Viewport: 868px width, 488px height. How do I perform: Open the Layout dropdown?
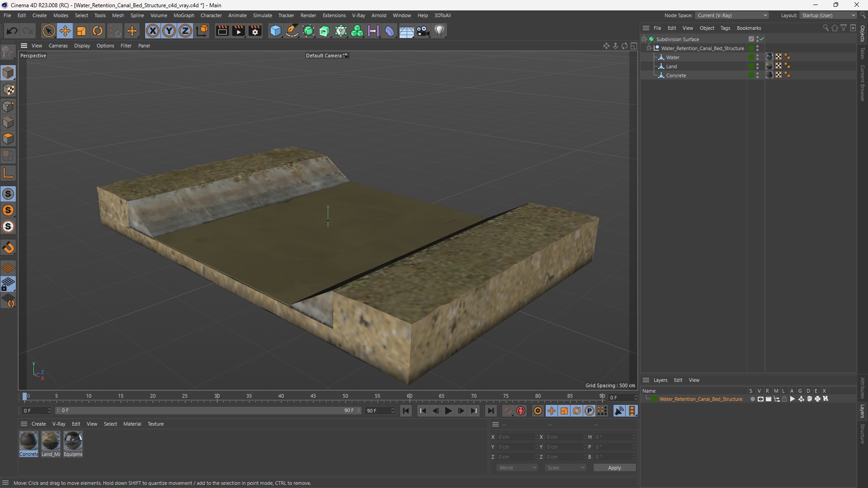click(x=828, y=15)
